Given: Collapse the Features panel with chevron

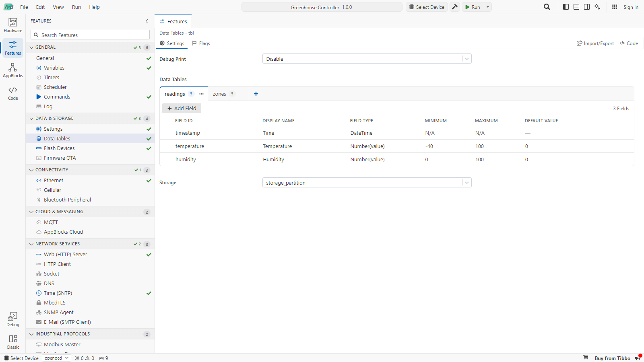Looking at the screenshot, I should 147,21.
